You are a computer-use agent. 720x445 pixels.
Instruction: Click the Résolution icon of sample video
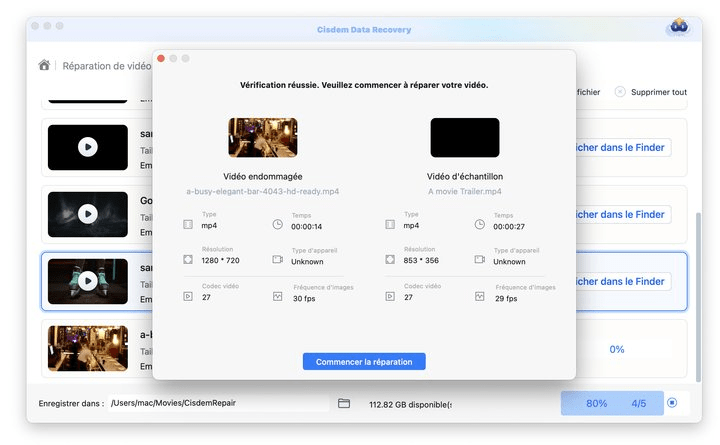(x=390, y=260)
